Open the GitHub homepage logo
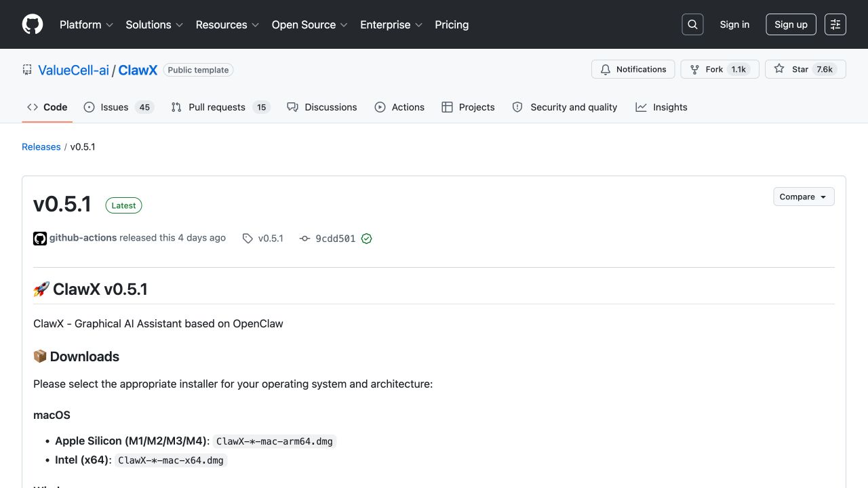 point(33,24)
